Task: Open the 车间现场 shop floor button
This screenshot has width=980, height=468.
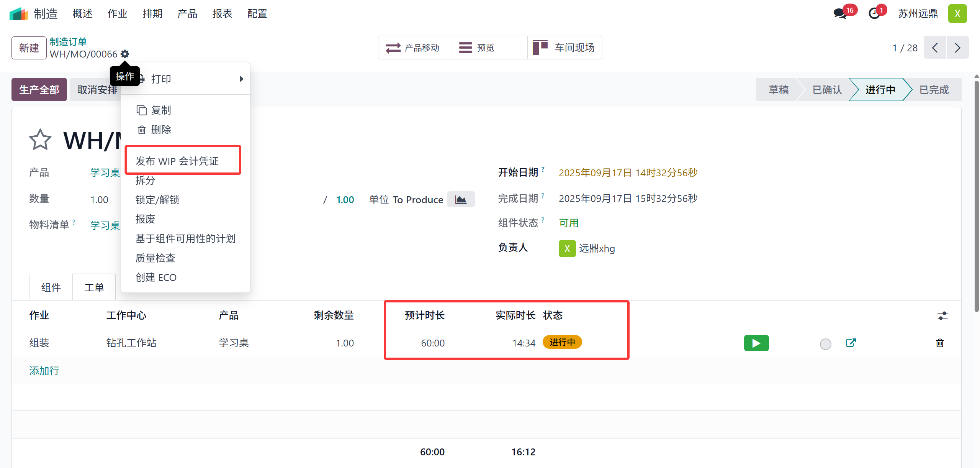Action: coord(564,48)
